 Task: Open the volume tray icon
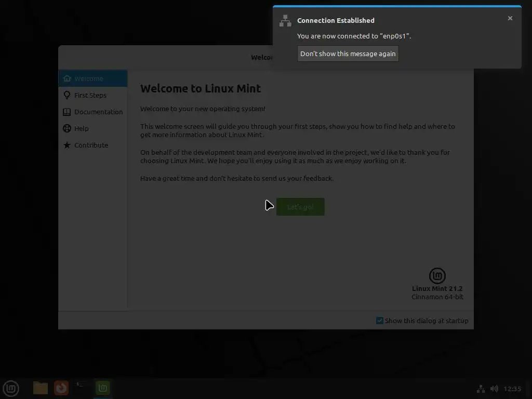click(x=495, y=389)
